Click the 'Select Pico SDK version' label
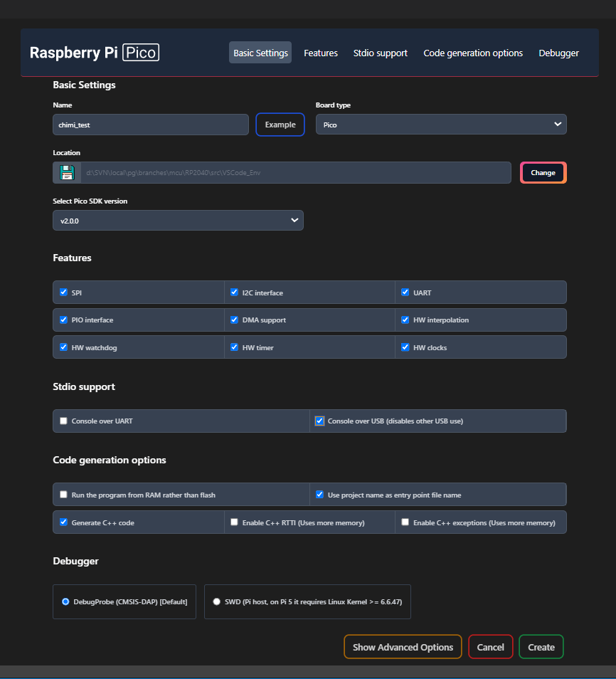The height and width of the screenshot is (679, 616). [90, 201]
